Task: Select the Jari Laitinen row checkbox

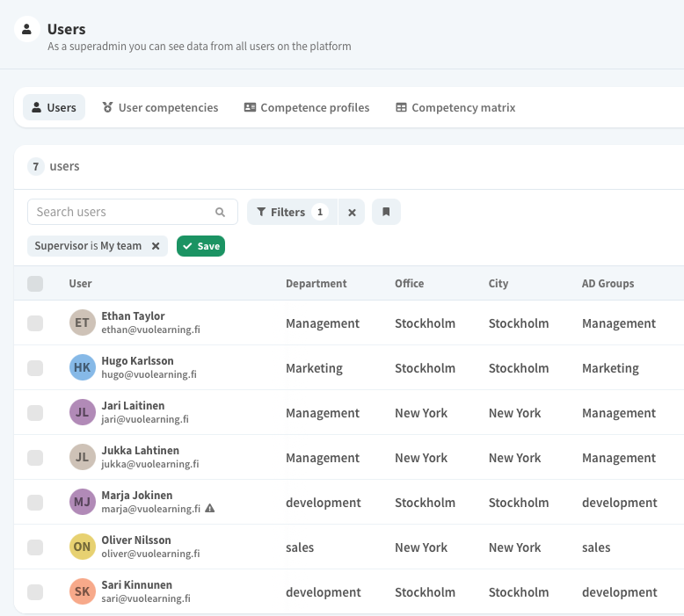Action: pos(35,413)
